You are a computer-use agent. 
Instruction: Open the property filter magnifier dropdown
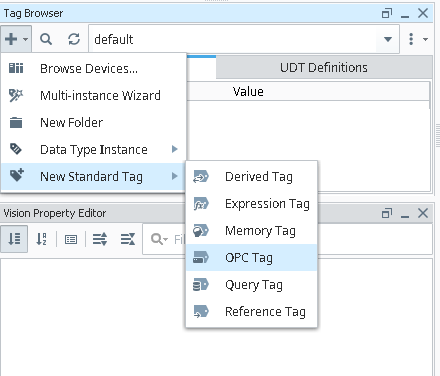pos(159,239)
